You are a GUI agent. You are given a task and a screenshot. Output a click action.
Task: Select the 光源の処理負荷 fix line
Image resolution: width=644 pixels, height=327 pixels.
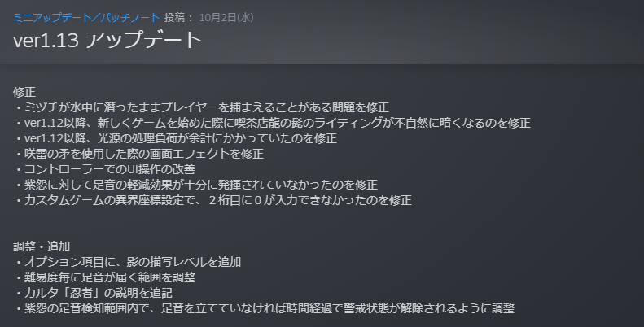tap(175, 138)
